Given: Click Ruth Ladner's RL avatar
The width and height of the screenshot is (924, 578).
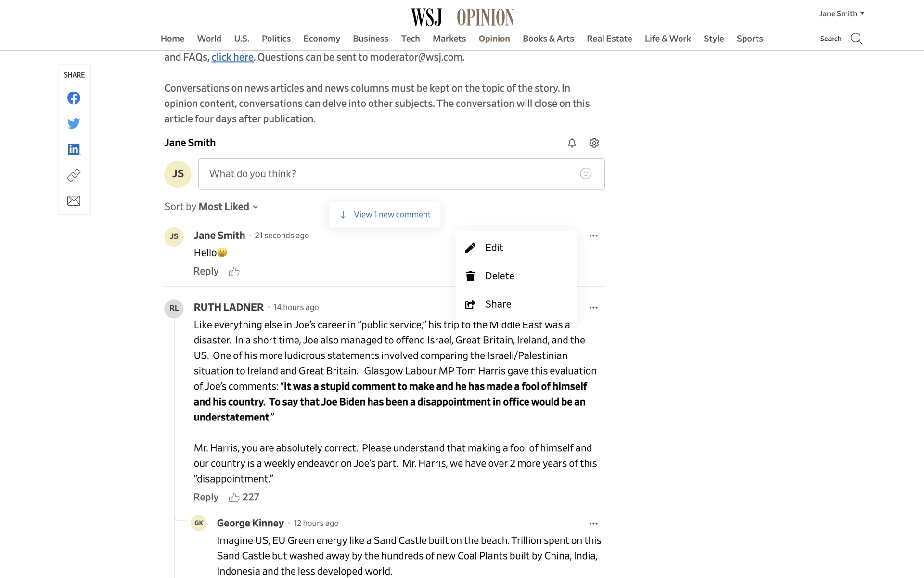Looking at the screenshot, I should [x=174, y=308].
